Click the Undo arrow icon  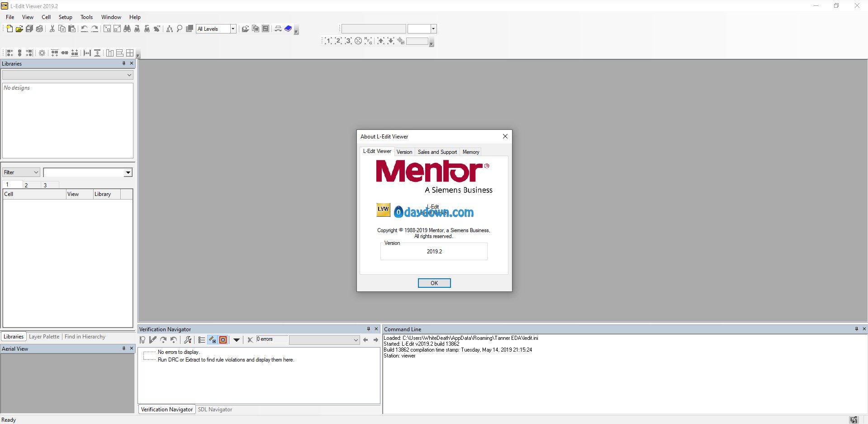[x=85, y=29]
